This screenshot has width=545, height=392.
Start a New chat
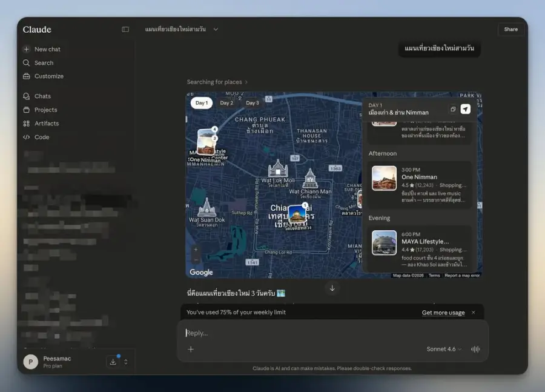[42, 50]
